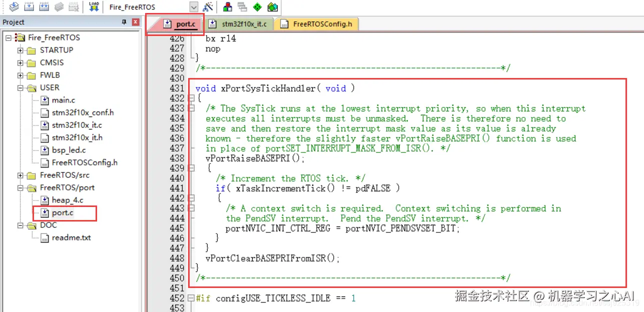Open the Select Software Packs icon
644x312 pixels.
tap(272, 7)
